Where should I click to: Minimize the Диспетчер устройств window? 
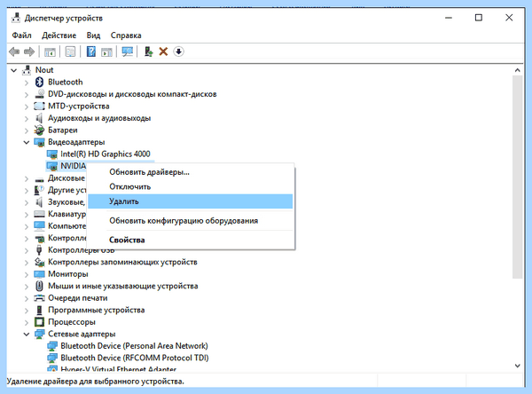click(449, 18)
